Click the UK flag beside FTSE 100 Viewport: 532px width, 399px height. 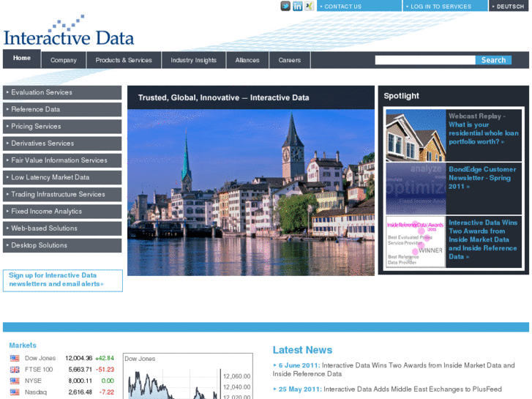pyautogui.click(x=15, y=370)
